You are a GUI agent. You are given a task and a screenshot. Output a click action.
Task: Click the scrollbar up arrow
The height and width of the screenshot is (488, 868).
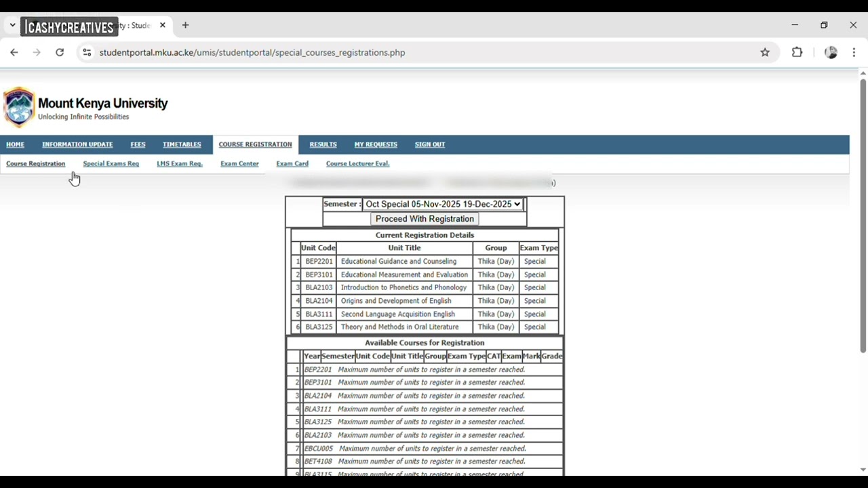pyautogui.click(x=863, y=73)
